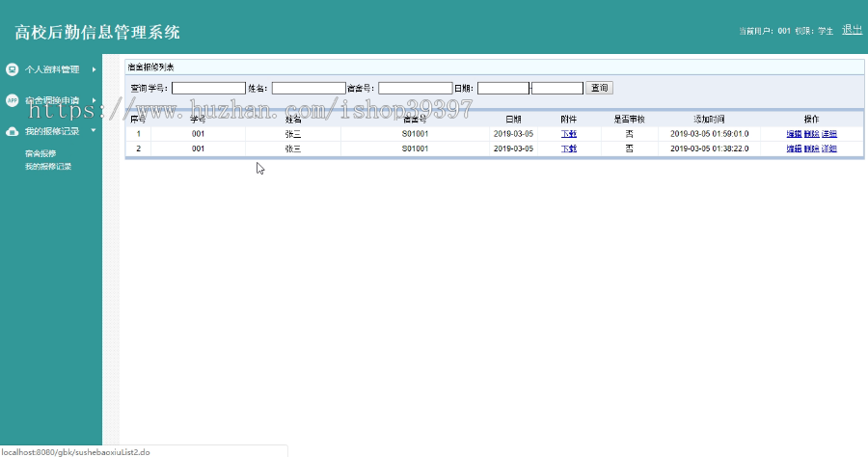Image resolution: width=868 pixels, height=457 pixels.
Task: Click S01001 in row 1
Action: tap(415, 134)
